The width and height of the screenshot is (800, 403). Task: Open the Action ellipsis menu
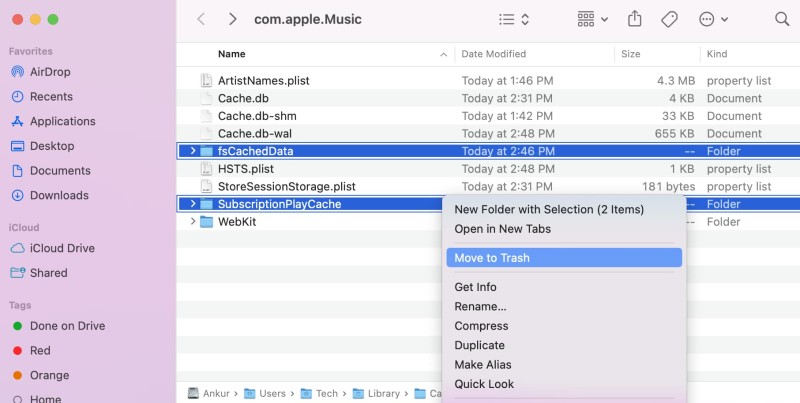point(713,19)
